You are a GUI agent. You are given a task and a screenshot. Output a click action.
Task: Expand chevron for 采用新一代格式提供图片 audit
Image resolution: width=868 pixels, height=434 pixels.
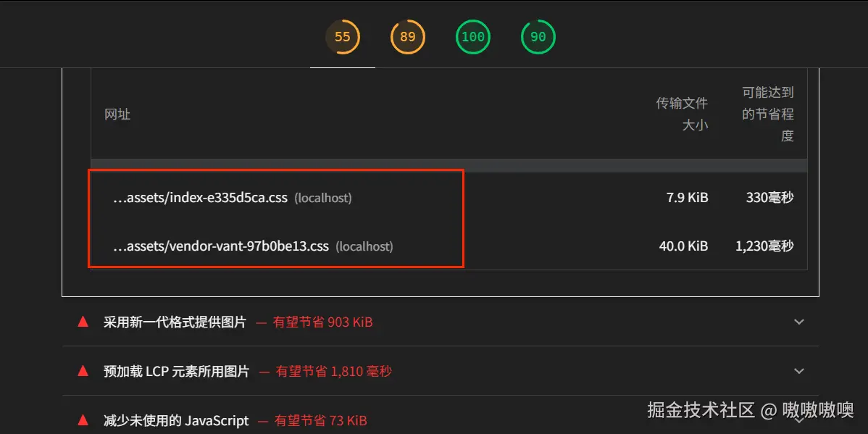[x=798, y=322]
